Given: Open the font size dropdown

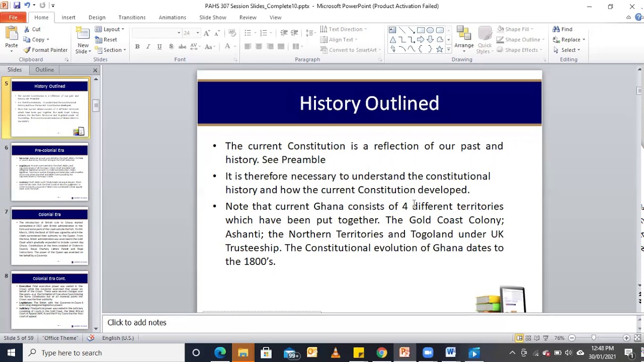Looking at the screenshot, I should point(197,33).
